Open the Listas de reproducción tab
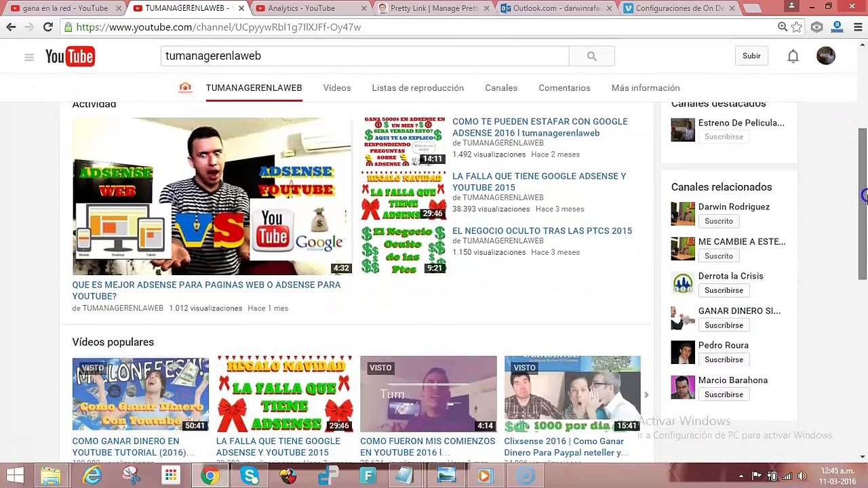 (418, 87)
